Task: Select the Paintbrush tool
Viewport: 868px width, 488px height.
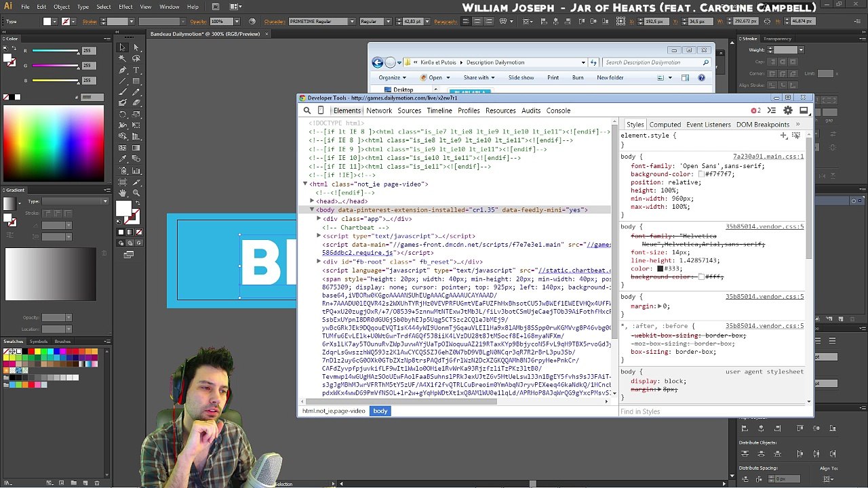Action: [x=122, y=91]
